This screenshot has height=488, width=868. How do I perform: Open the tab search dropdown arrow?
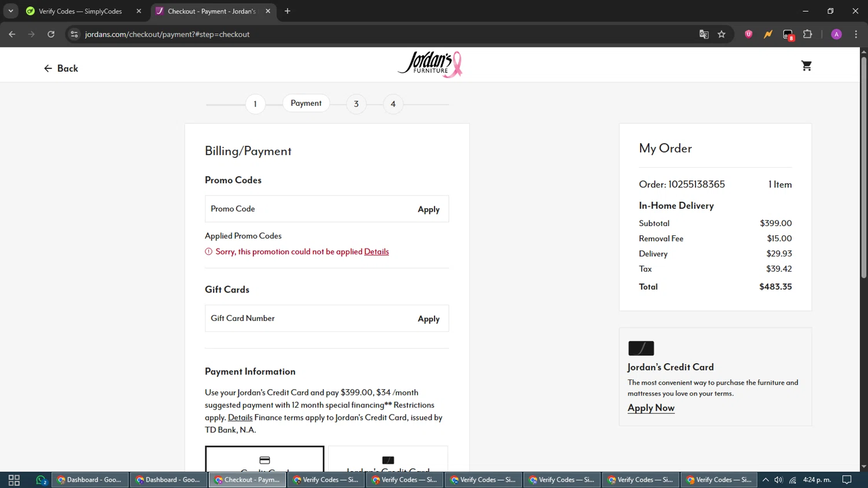[10, 11]
